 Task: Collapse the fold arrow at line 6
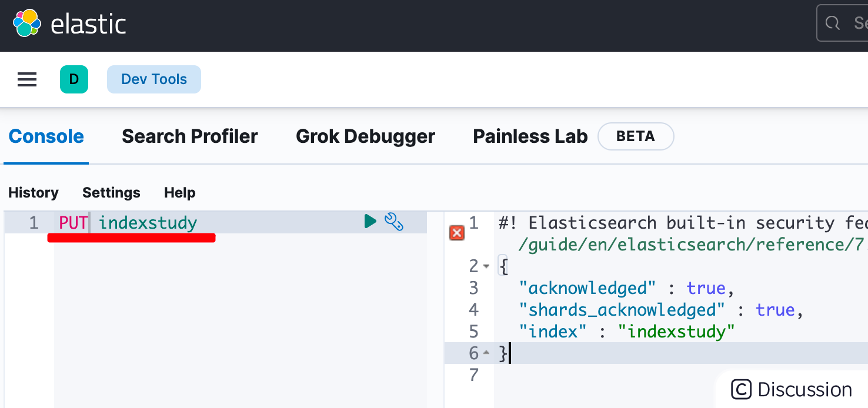pyautogui.click(x=486, y=353)
